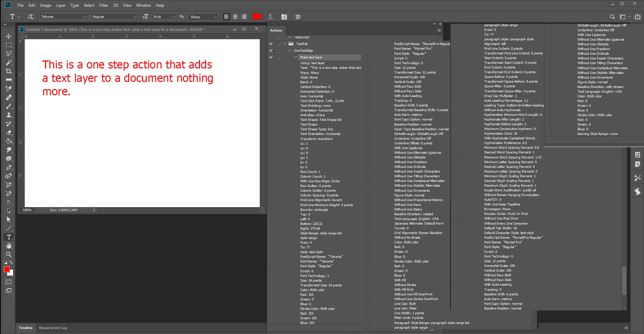Select the Brush tool
Screen dimensions: 644x334
click(x=9, y=106)
